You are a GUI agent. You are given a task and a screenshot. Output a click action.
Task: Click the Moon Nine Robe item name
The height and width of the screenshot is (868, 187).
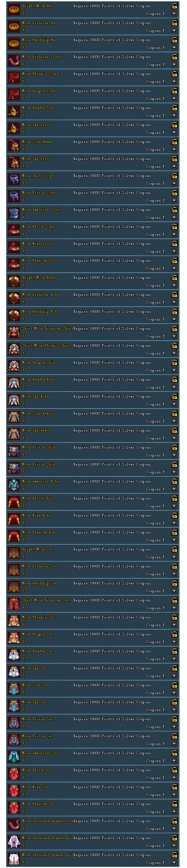coord(36,516)
